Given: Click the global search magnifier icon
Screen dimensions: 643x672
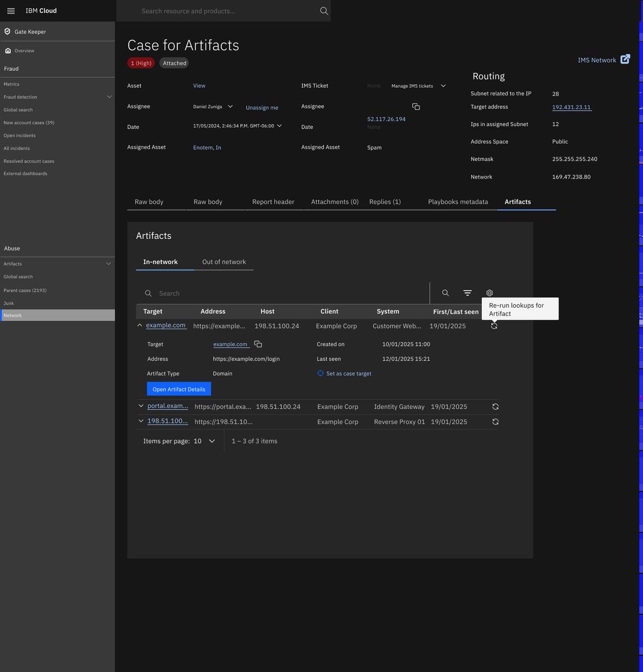Looking at the screenshot, I should pyautogui.click(x=324, y=10).
